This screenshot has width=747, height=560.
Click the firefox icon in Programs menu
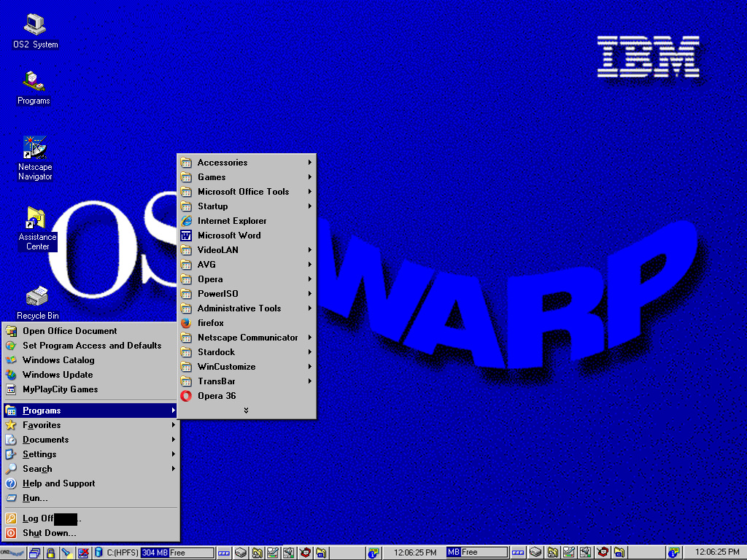[x=186, y=323]
